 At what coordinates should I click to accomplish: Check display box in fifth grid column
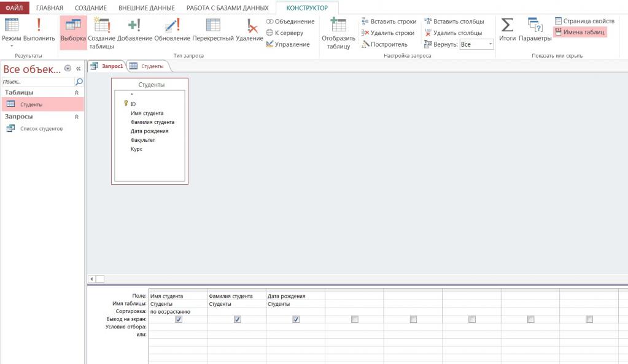(x=413, y=319)
